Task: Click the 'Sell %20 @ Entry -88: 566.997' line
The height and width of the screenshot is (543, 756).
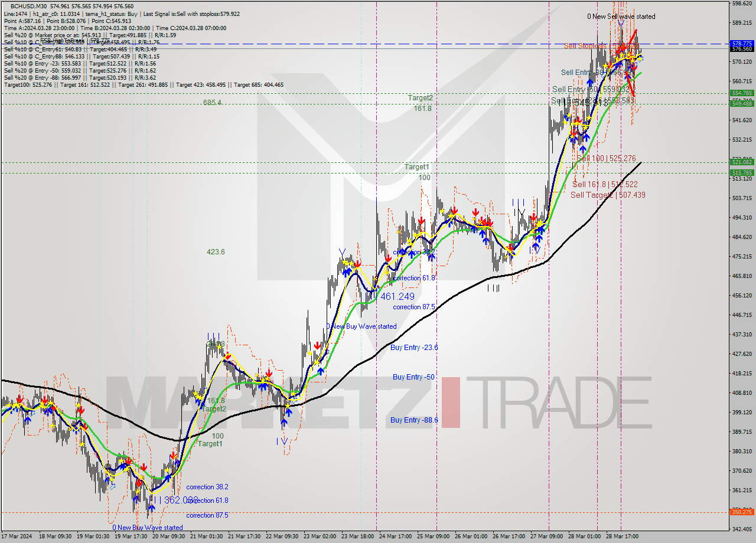Action: coord(80,77)
